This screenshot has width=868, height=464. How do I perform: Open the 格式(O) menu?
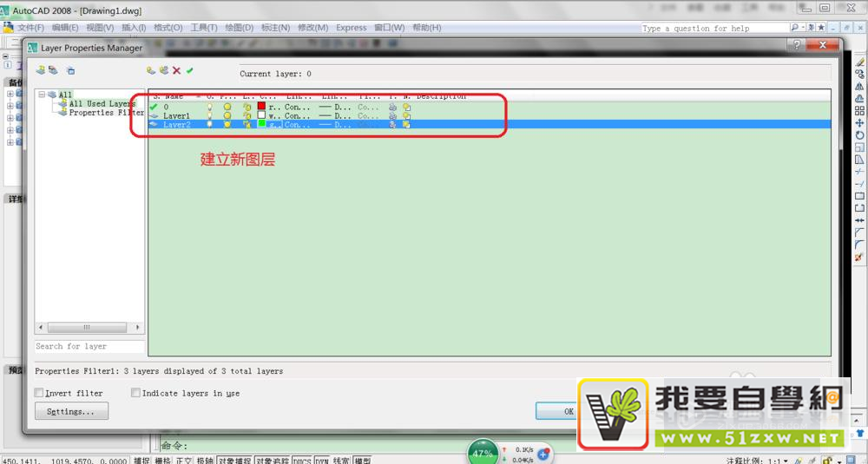[168, 28]
